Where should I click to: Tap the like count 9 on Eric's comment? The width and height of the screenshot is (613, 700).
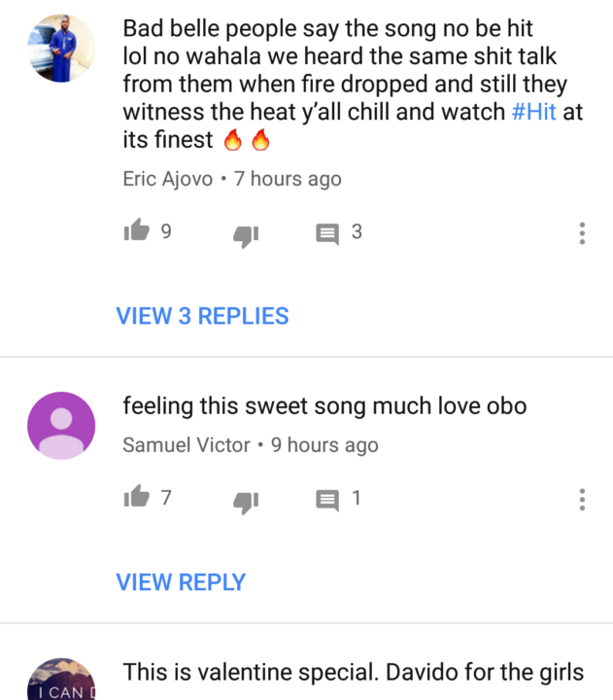pyautogui.click(x=166, y=231)
